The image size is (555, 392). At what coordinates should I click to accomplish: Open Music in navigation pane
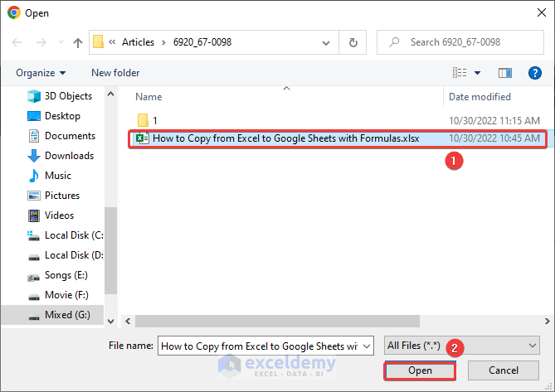49,176
